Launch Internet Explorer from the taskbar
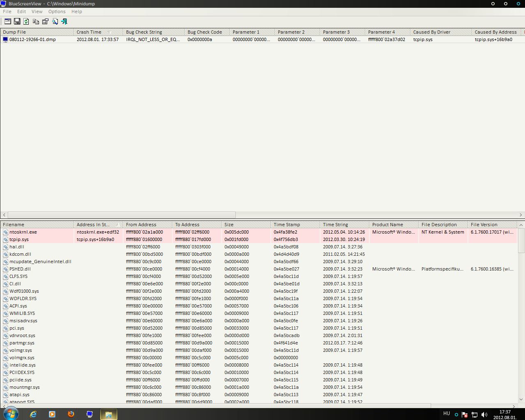The width and height of the screenshot is (525, 420). [33, 414]
